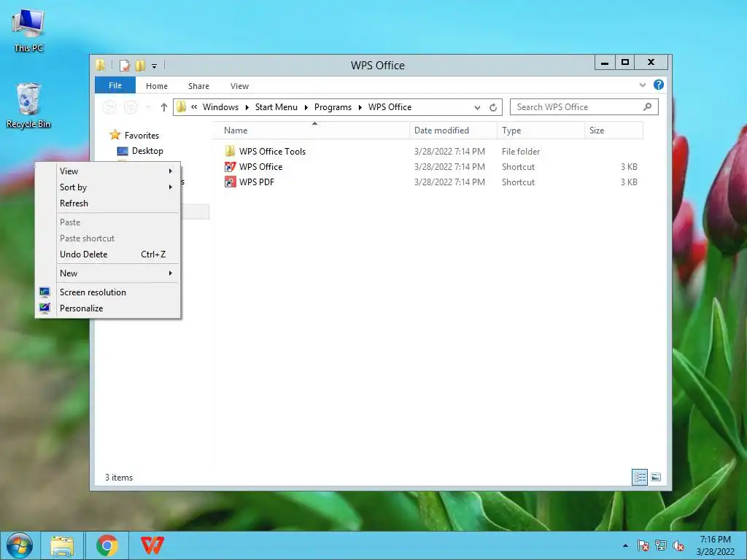Screen dimensions: 747x560
Task: Click the volume muted tray icon
Action: click(x=678, y=545)
